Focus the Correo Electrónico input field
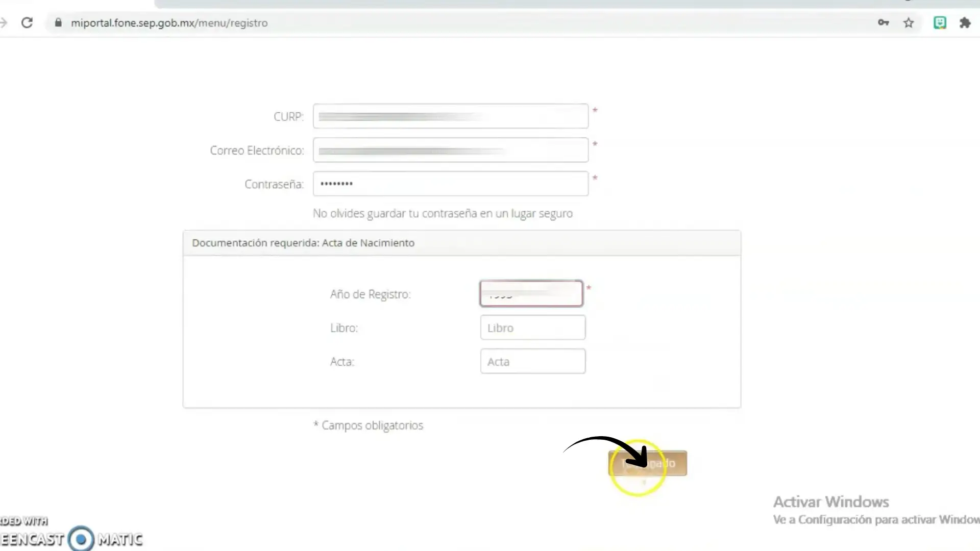This screenshot has height=551, width=980. (x=451, y=150)
